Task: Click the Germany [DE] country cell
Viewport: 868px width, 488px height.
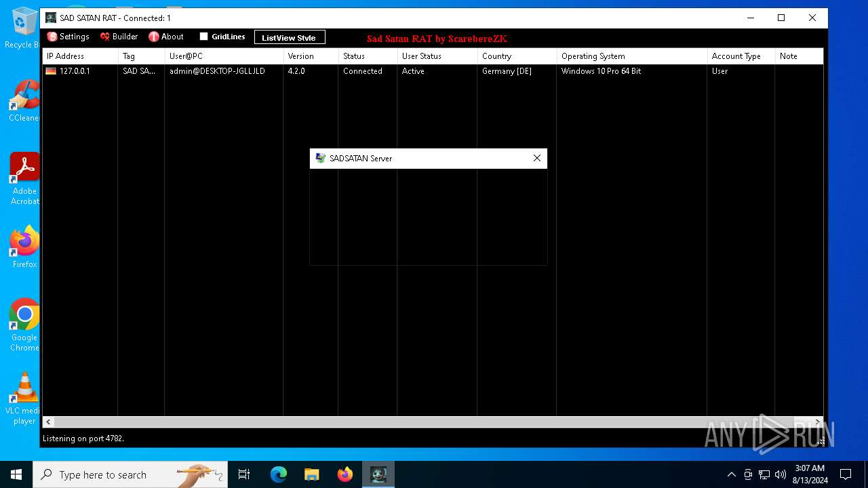Action: (x=507, y=71)
